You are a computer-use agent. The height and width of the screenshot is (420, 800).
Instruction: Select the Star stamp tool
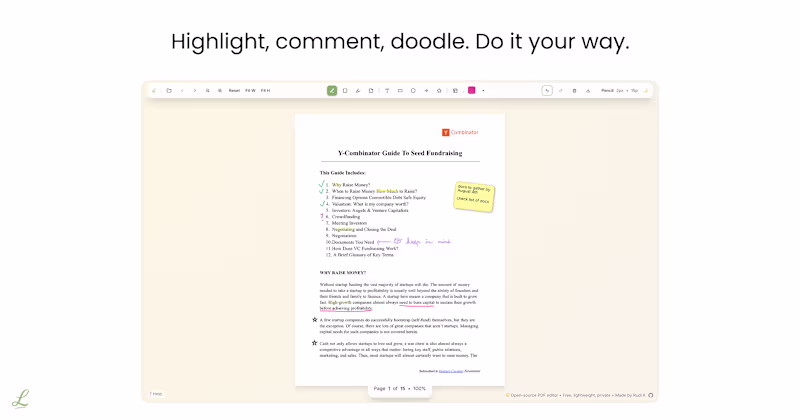439,90
